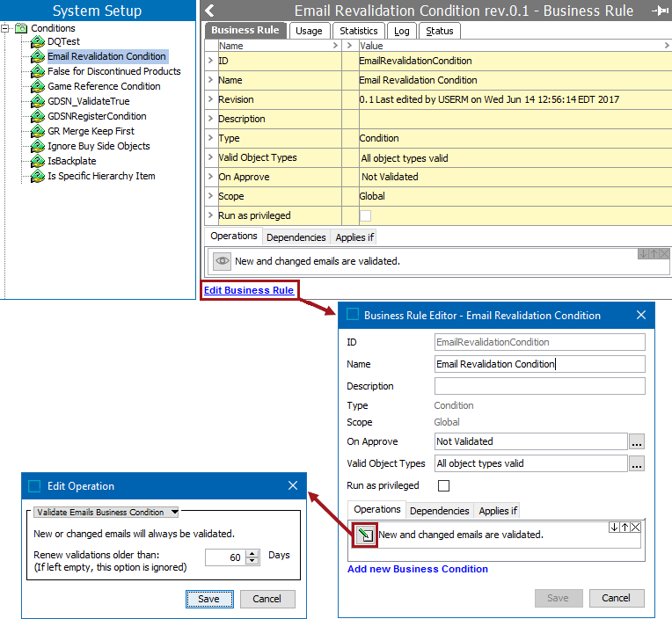Click the Edit Business Rule link
The height and width of the screenshot is (619, 672).
[x=249, y=290]
